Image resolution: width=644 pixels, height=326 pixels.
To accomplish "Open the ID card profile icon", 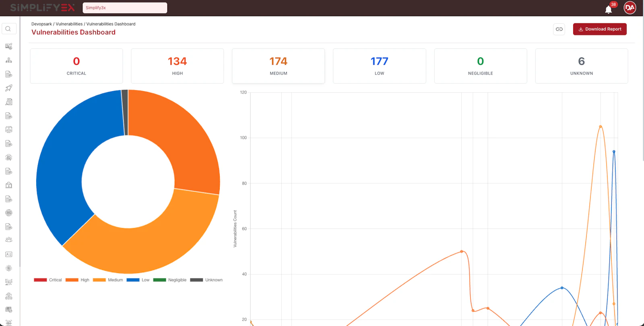I will pos(9,254).
